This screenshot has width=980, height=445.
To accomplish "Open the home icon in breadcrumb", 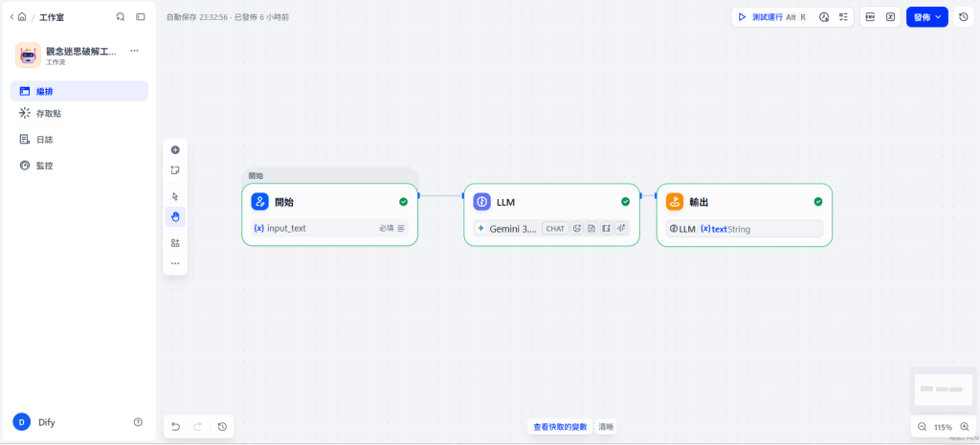I will [x=22, y=17].
